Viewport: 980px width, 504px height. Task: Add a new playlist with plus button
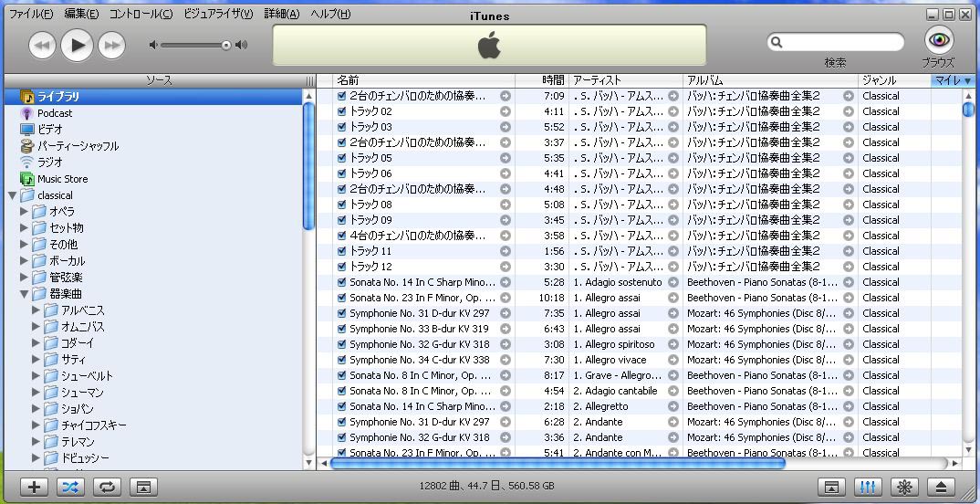point(35,488)
